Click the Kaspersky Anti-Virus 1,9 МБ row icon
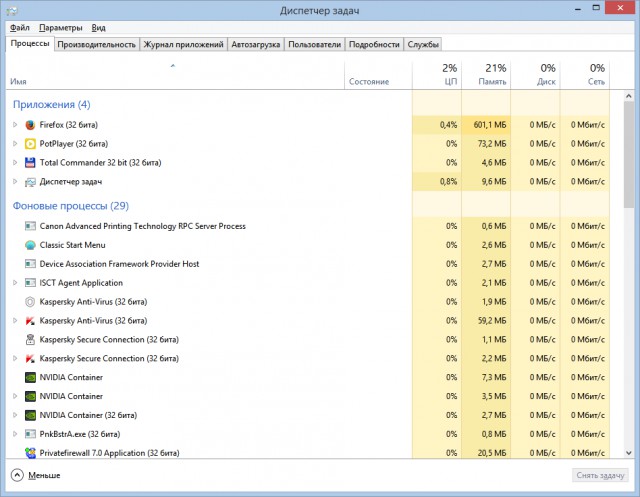 [30, 302]
